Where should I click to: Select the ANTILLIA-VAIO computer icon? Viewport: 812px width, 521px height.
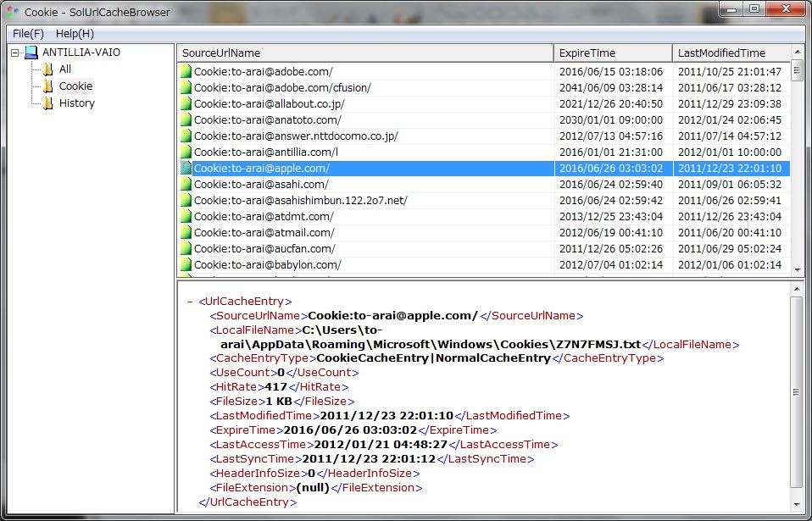point(31,53)
